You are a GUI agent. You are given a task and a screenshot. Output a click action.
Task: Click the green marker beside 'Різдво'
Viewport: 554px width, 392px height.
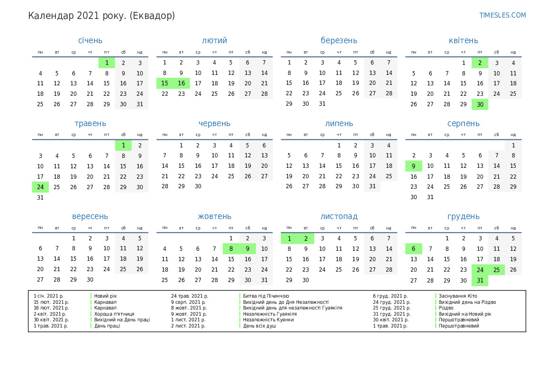click(x=436, y=308)
